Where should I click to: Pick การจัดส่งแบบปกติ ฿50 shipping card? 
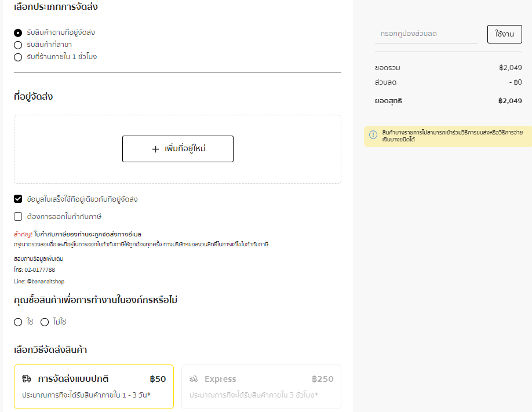93,387
